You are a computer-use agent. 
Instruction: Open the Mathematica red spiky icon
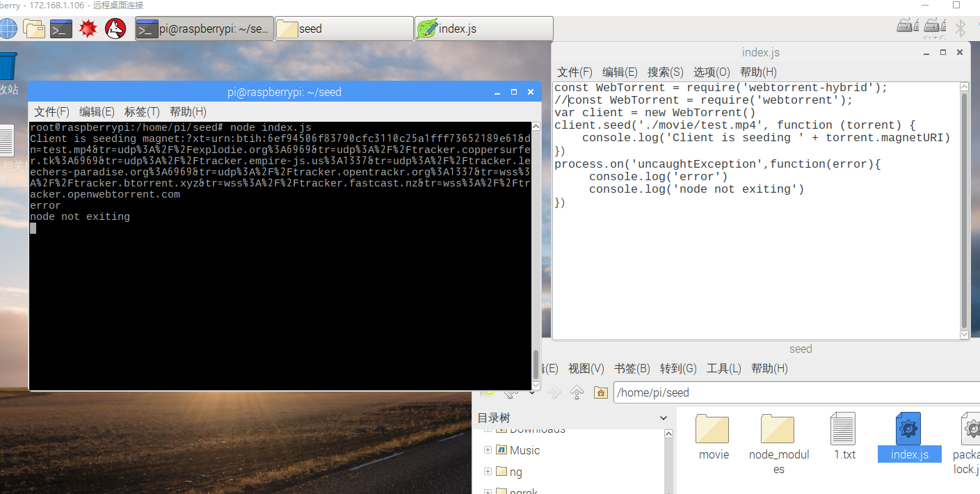[x=88, y=29]
